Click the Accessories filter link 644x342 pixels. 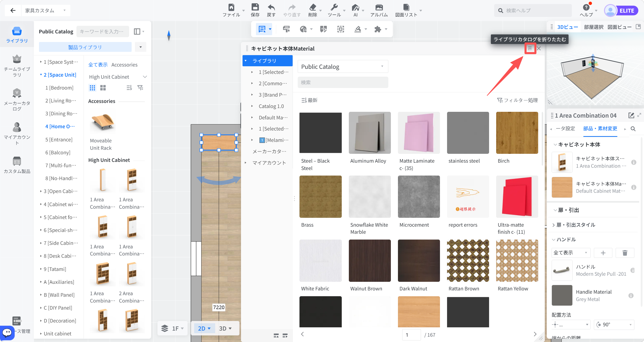pyautogui.click(x=124, y=65)
